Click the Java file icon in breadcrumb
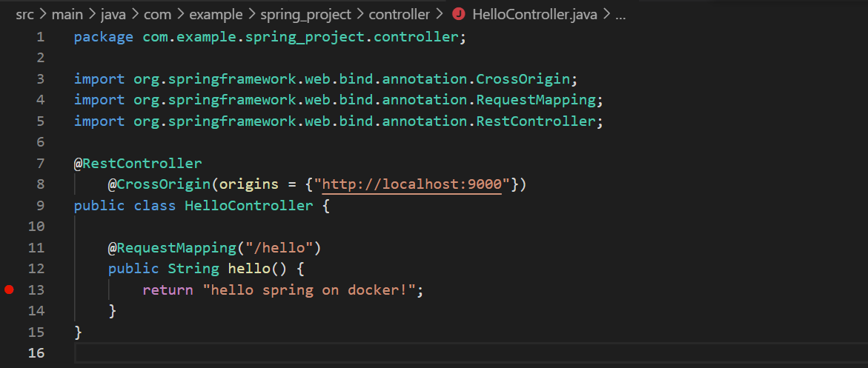 (459, 14)
